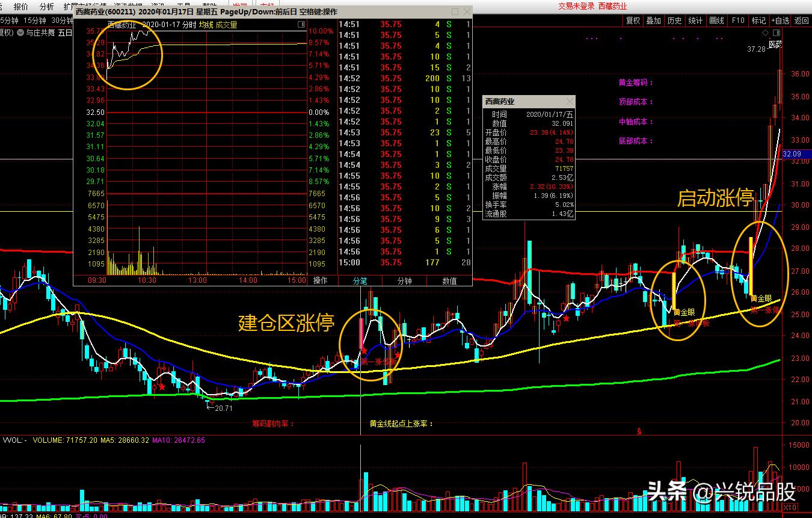Click the 交易未登录 status link
This screenshot has height=518, width=812.
tap(576, 6)
